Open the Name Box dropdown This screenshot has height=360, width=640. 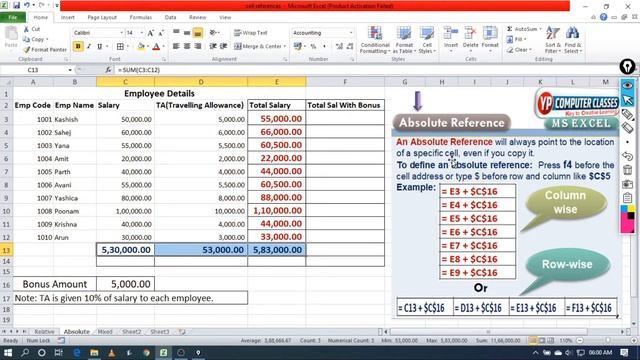point(70,70)
